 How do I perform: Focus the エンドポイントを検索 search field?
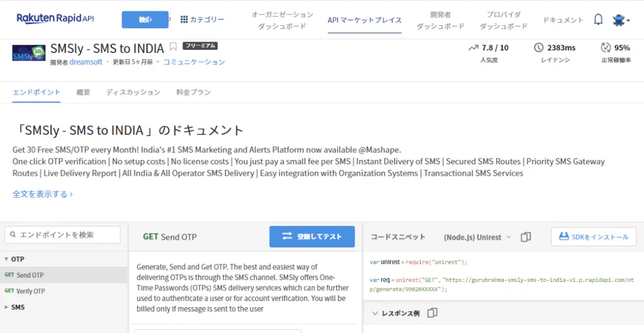(x=62, y=235)
